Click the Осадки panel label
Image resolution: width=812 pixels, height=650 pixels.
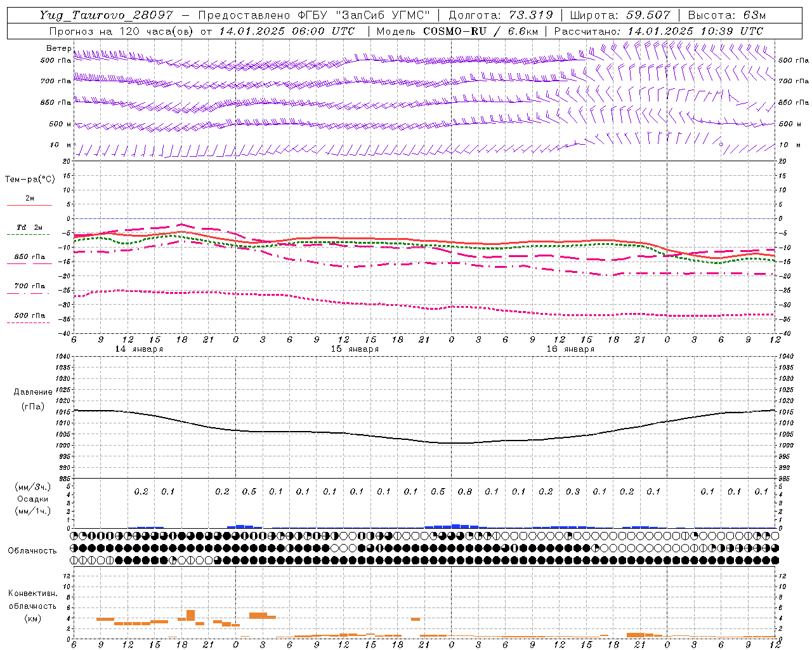(x=33, y=499)
